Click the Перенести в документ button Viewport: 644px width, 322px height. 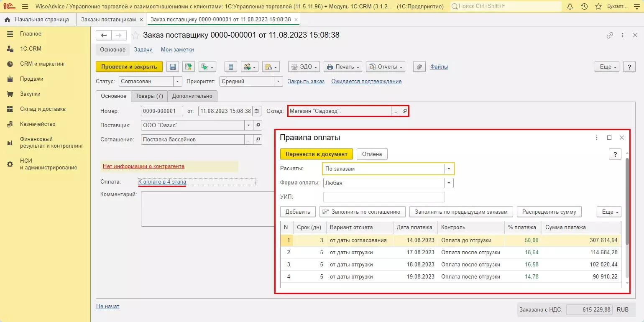coord(316,154)
